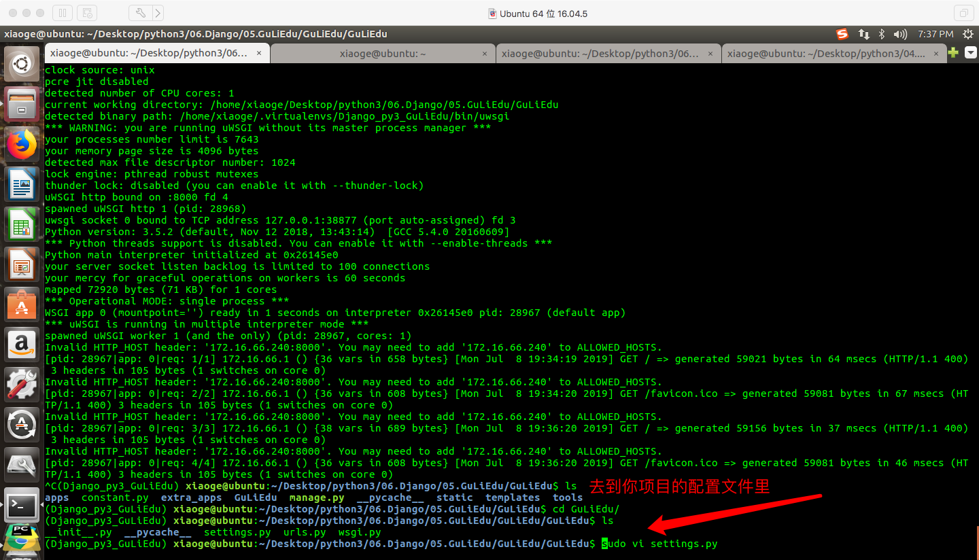Screen dimensions: 979x560
Task: Click the 'tools' directory name
Action: (568, 497)
